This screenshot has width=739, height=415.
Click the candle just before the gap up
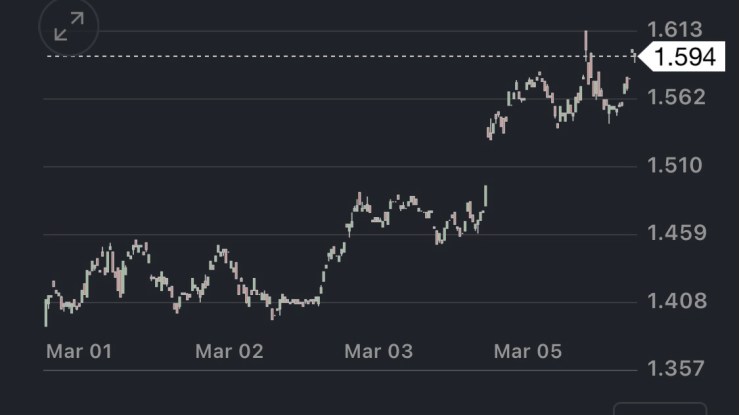485,195
